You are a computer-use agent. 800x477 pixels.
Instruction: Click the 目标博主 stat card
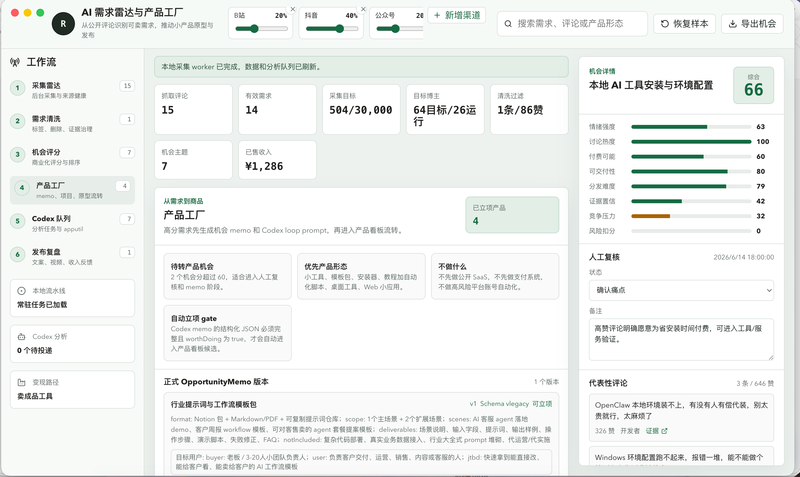coord(445,109)
